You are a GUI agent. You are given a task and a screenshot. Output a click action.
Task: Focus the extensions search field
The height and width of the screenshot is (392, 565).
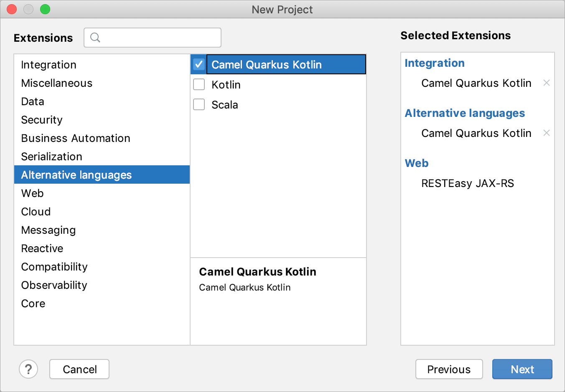coord(153,38)
